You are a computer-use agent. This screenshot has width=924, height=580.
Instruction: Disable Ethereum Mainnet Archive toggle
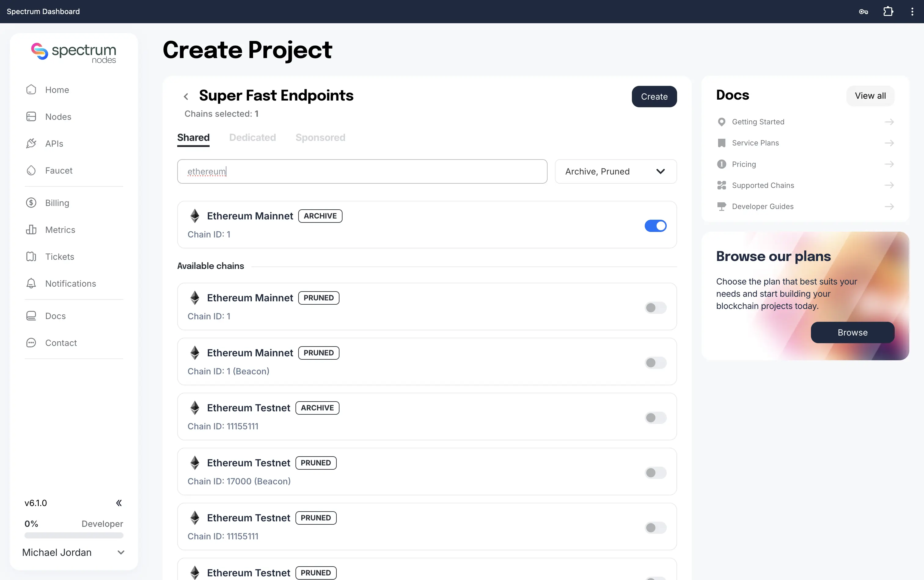[x=655, y=226]
